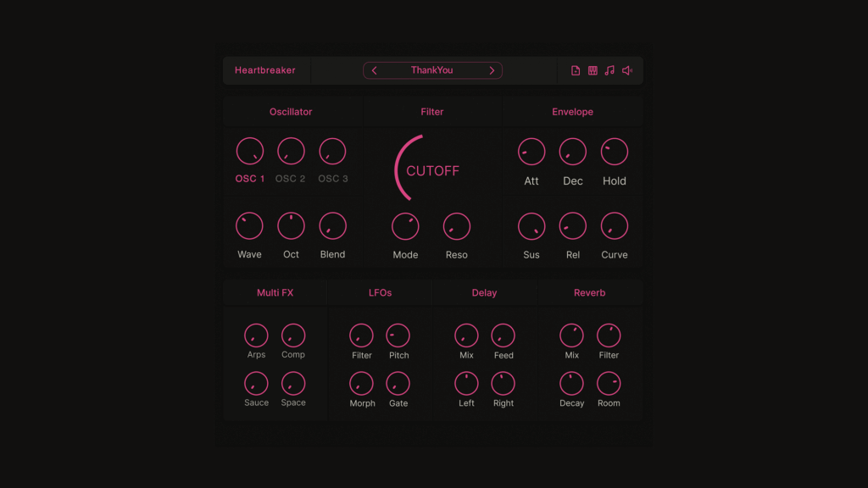Click the Decay knob in Reverb
868x488 pixels.
pyautogui.click(x=571, y=384)
